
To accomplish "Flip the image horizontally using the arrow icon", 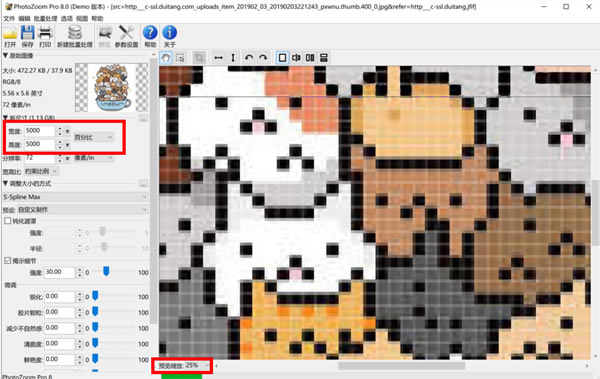I will [x=218, y=58].
